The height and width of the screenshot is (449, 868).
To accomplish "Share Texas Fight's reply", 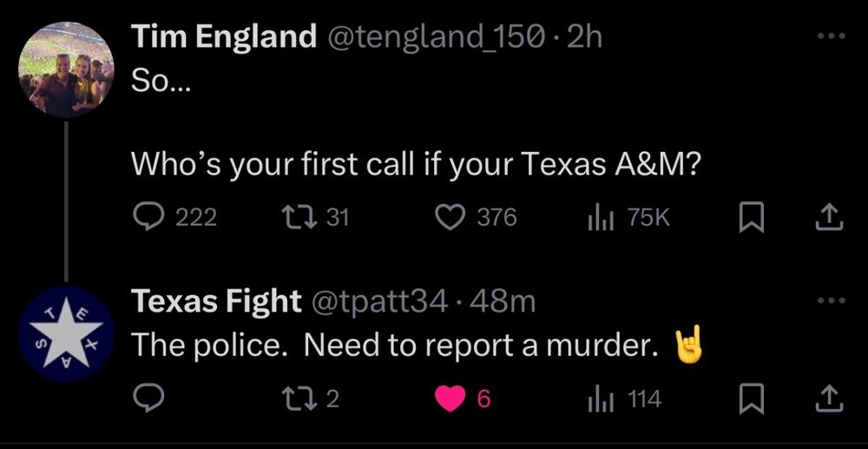I will (831, 399).
